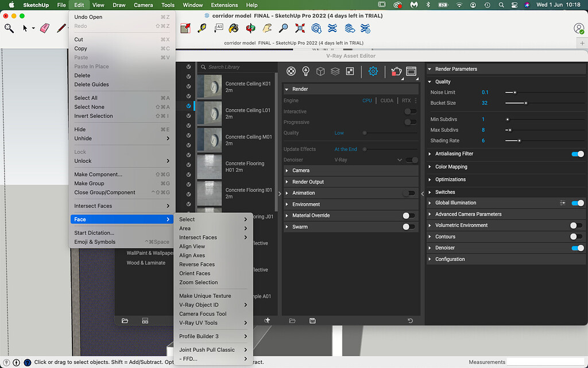
Task: Open the V-Ray Lights panel
Action: click(x=306, y=71)
